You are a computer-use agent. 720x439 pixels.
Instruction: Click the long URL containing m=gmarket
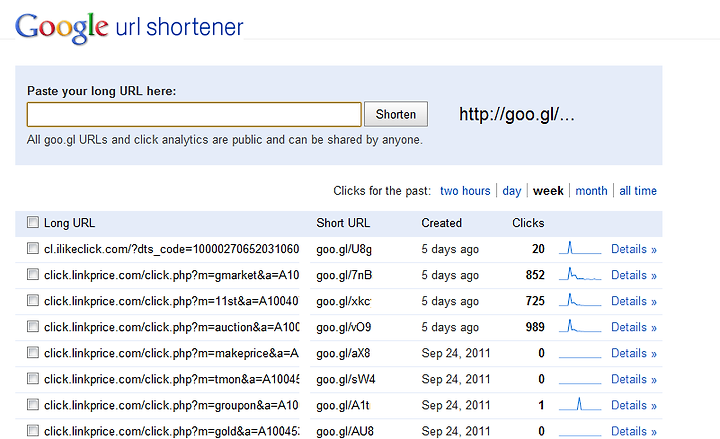pos(171,275)
